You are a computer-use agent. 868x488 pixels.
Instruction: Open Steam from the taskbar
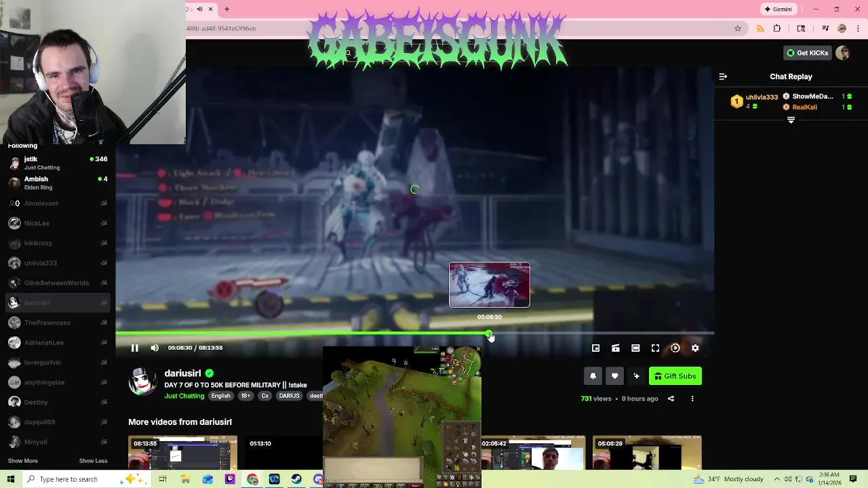tap(296, 479)
